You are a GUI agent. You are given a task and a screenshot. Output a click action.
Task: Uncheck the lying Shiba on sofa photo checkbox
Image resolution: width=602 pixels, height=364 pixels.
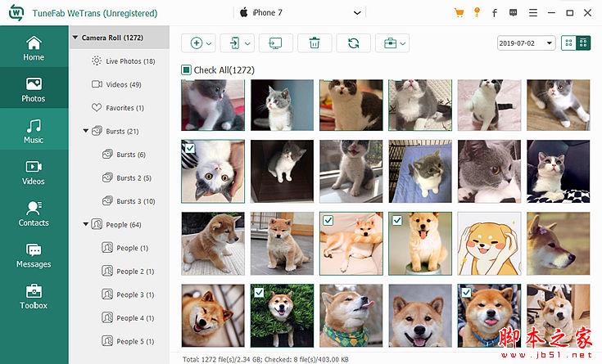point(328,221)
